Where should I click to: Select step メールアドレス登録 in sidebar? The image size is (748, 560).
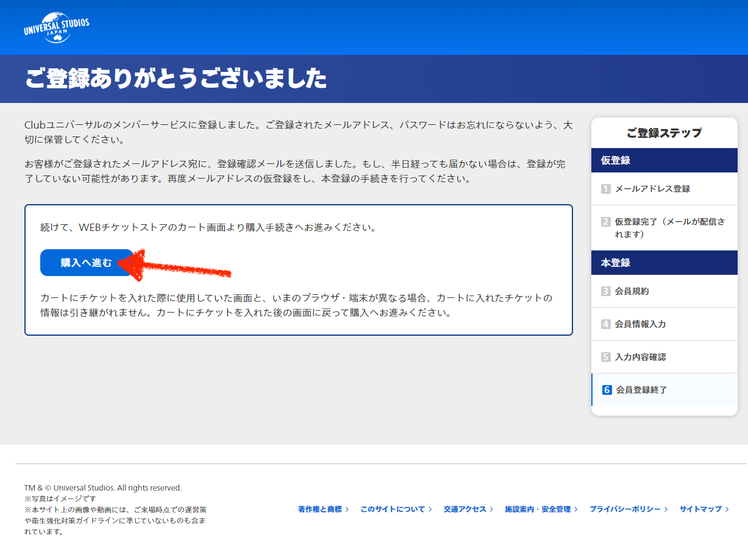[x=664, y=189]
